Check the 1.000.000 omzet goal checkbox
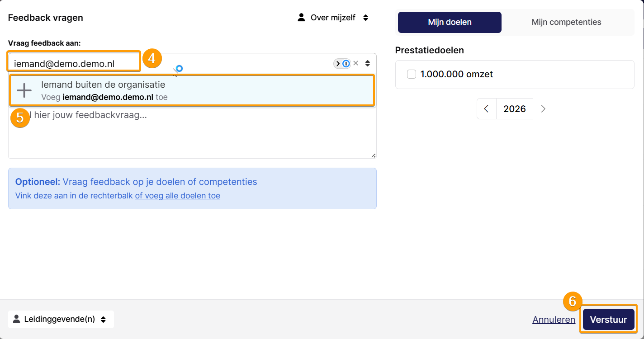The width and height of the screenshot is (644, 339). tap(412, 75)
